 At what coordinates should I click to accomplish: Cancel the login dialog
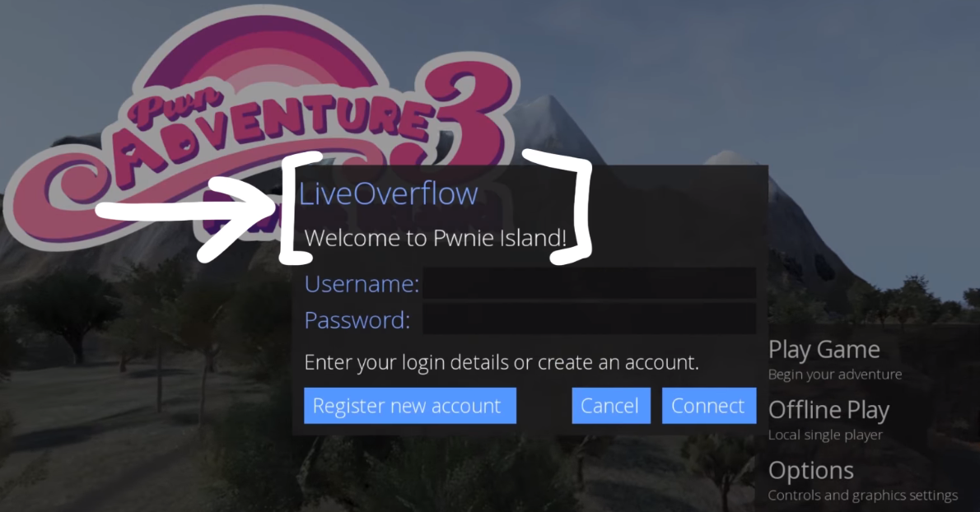pos(610,406)
